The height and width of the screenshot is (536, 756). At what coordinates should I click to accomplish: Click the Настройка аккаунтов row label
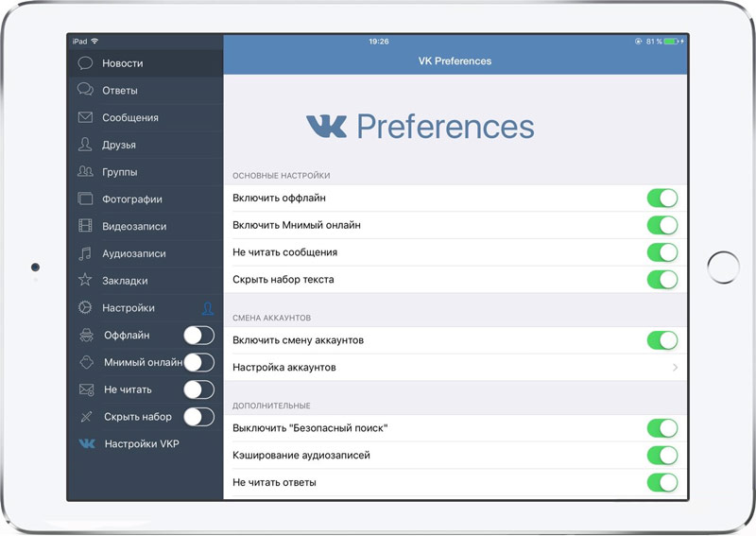coord(284,368)
